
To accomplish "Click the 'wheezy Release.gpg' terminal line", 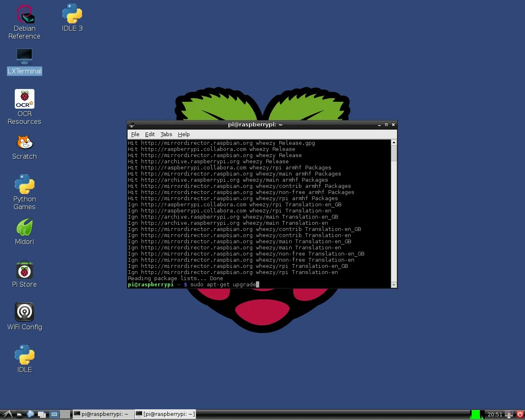I will pyautogui.click(x=221, y=143).
